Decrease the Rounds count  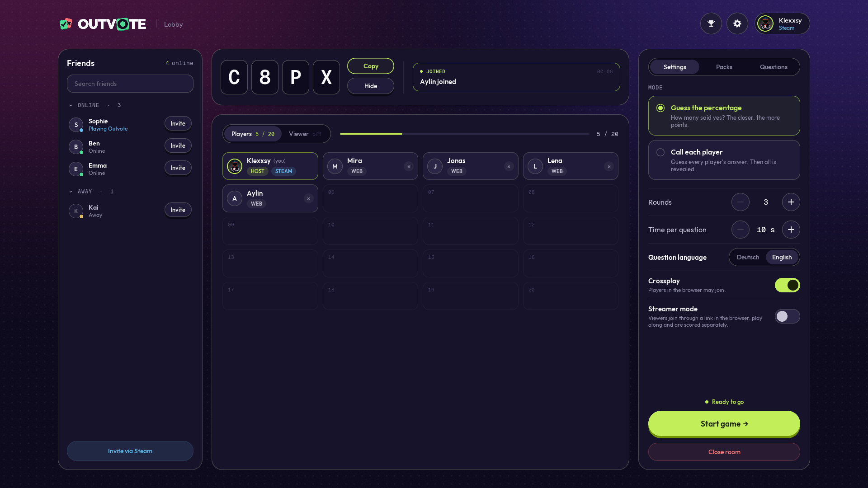pos(741,202)
